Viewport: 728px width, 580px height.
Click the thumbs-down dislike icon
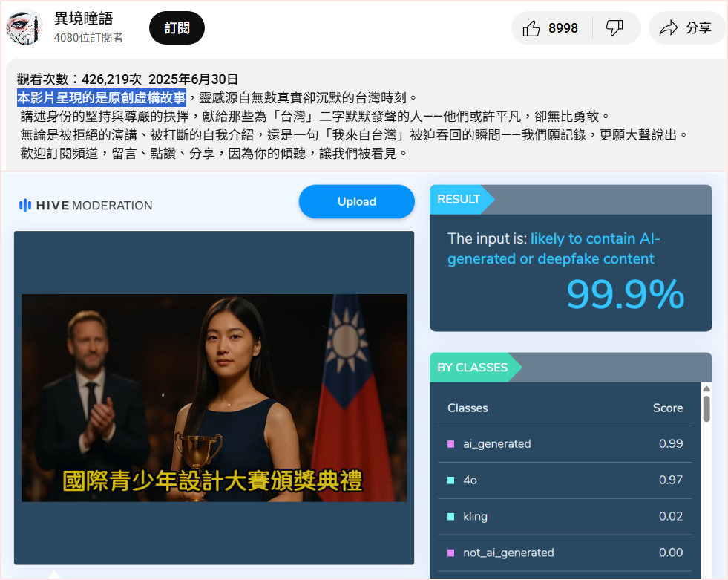[x=614, y=28]
